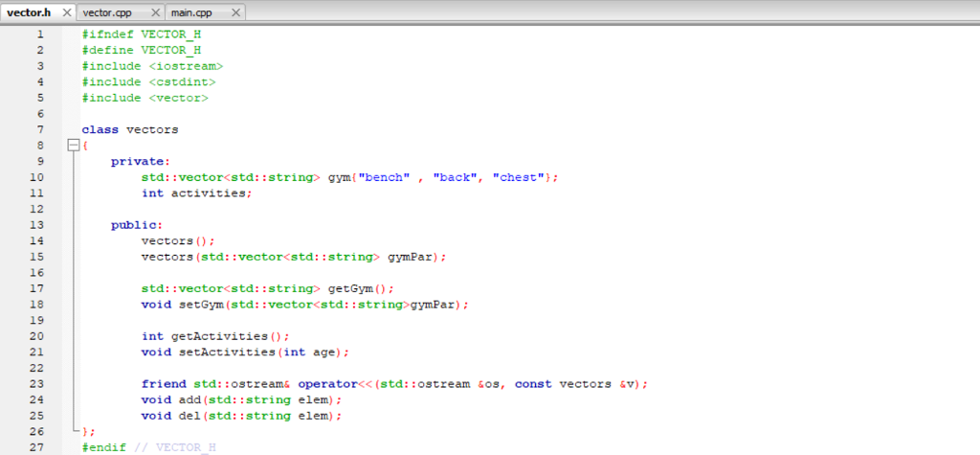Viewport: 980px width, 455px height.
Task: Click the 'operator<<' text
Action: pos(336,384)
